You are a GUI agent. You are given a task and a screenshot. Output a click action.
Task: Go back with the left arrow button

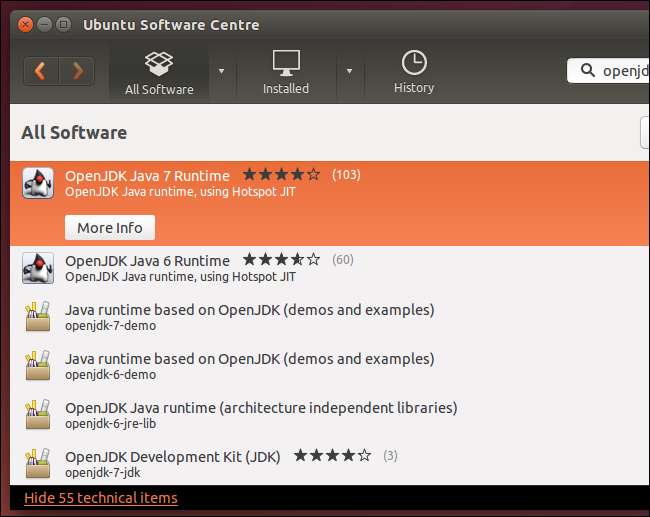[41, 71]
